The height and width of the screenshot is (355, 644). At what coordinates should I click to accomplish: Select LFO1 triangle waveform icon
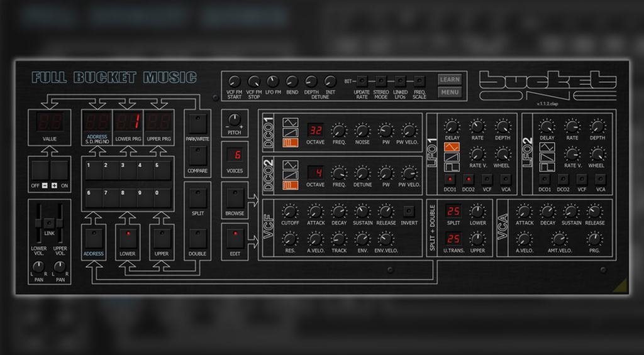452,147
